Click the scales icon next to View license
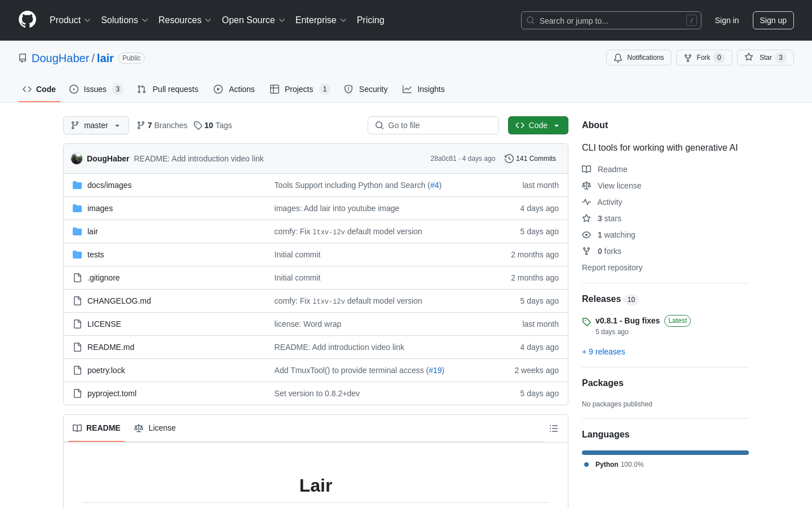The image size is (812, 508). tap(586, 186)
